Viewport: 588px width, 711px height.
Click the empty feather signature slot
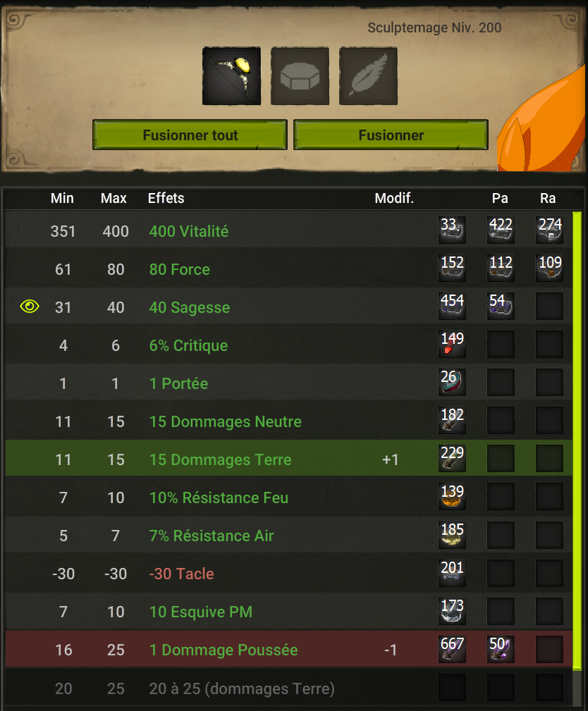[x=369, y=75]
